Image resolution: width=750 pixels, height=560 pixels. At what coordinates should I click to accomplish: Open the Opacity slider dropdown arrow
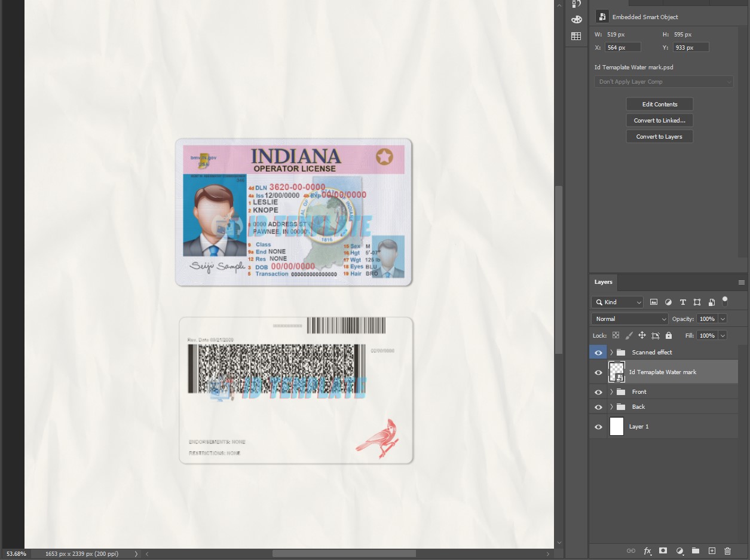723,319
